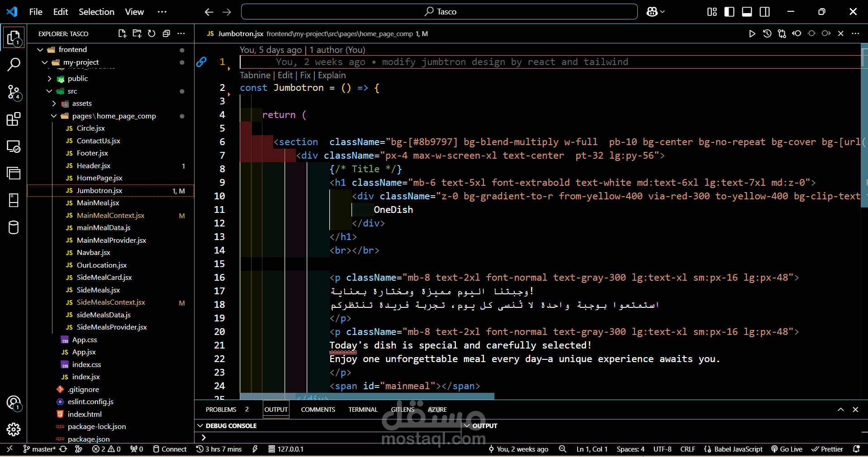This screenshot has width=868, height=457.
Task: Open the File menu
Action: pos(36,12)
